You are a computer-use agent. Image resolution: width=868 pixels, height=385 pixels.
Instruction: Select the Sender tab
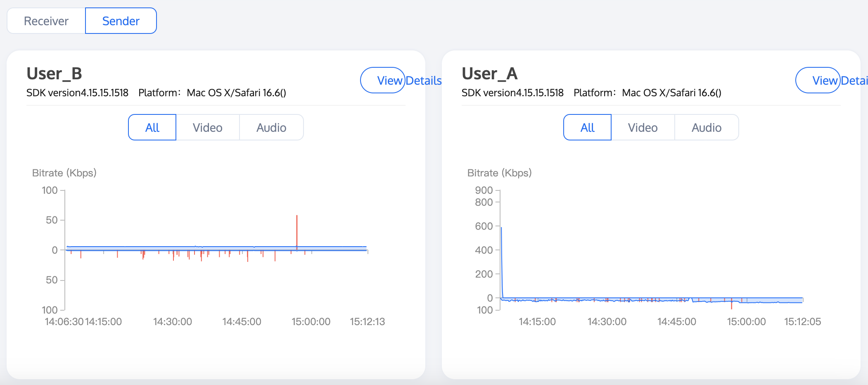121,21
